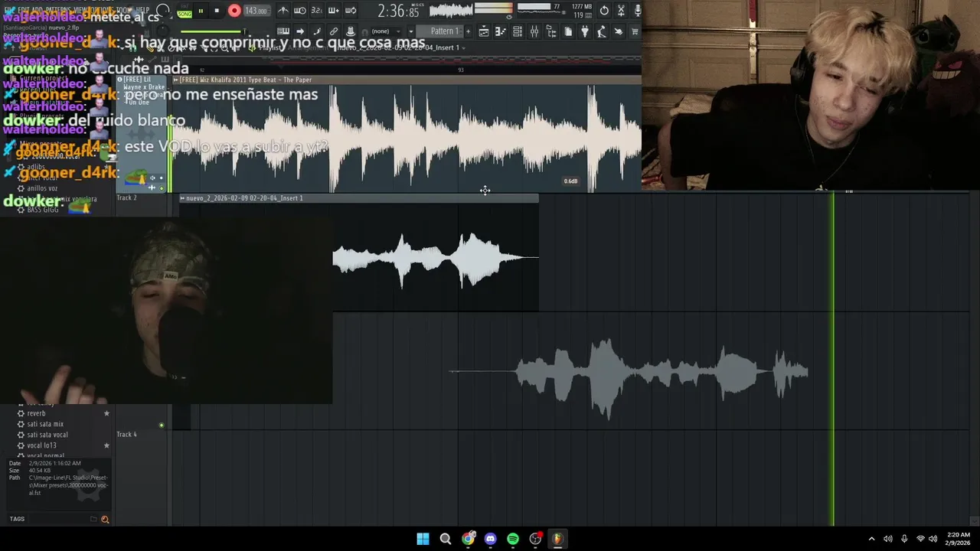Click the note/color grouping icon
Image resolution: width=980 pixels, height=551 pixels.
pyautogui.click(x=317, y=31)
